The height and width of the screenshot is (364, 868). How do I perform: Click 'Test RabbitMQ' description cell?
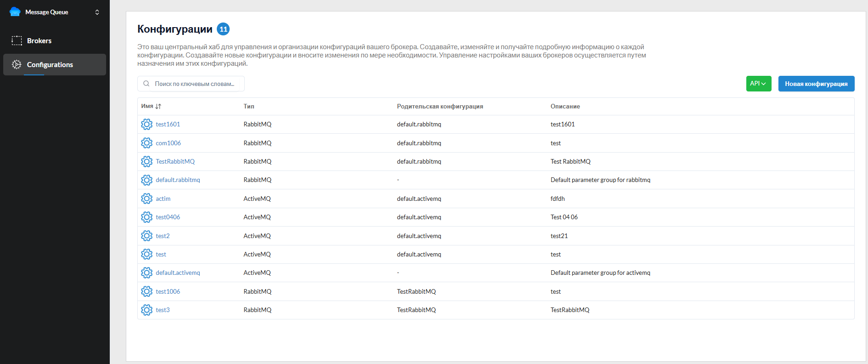570,161
